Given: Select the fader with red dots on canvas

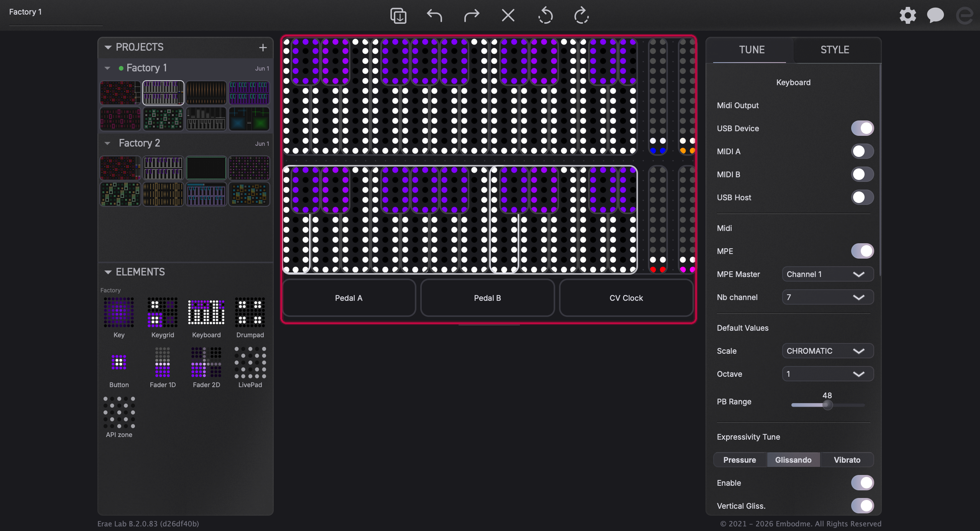Looking at the screenshot, I should tap(658, 219).
